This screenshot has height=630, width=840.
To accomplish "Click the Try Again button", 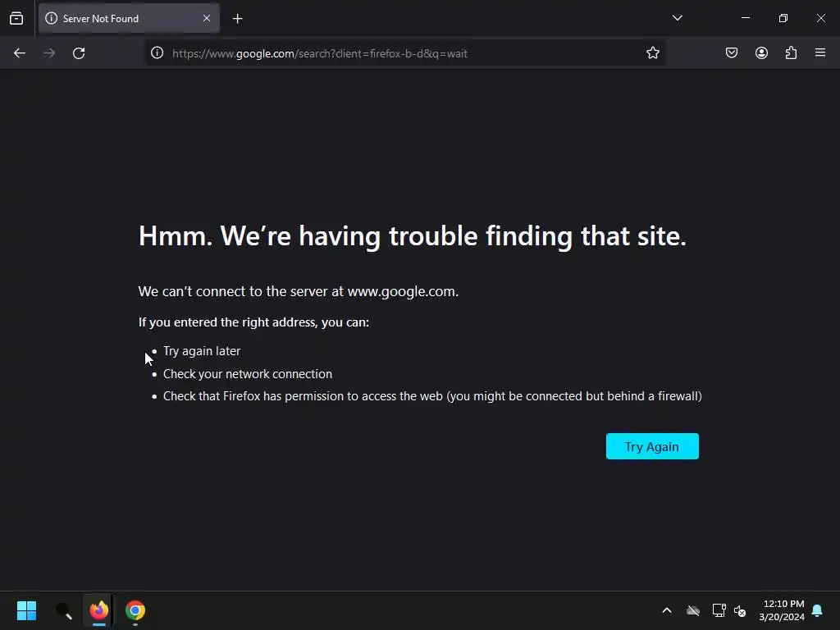I will 652,446.
